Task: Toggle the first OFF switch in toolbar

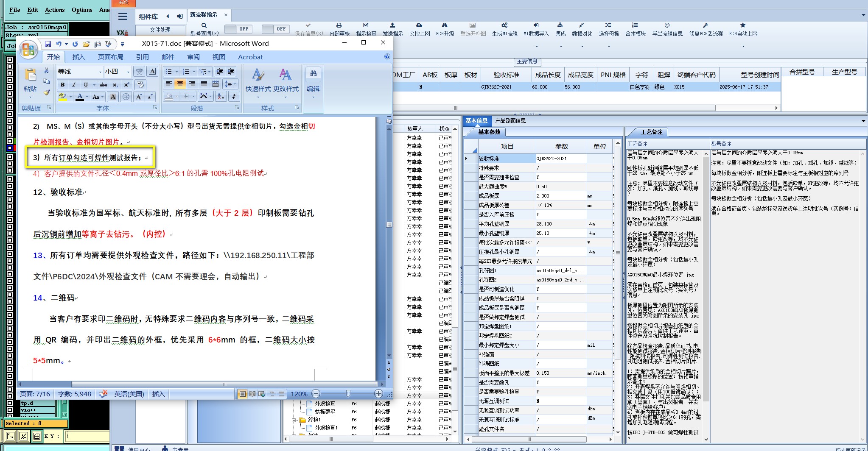Action: 238,29
